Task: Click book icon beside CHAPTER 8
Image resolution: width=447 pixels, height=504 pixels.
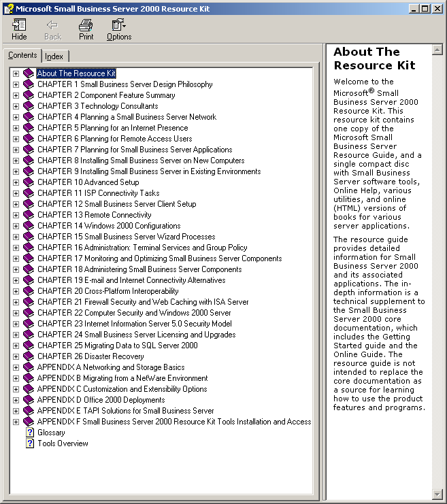Action: (x=29, y=161)
